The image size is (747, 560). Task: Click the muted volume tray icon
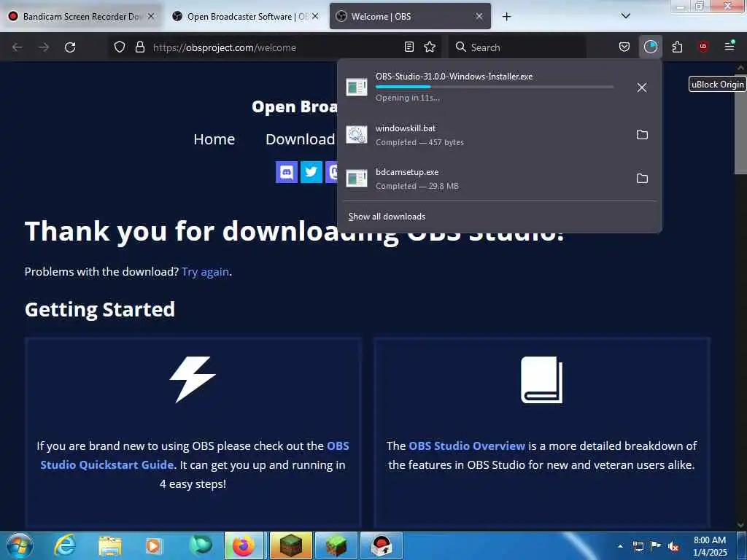[x=673, y=547]
